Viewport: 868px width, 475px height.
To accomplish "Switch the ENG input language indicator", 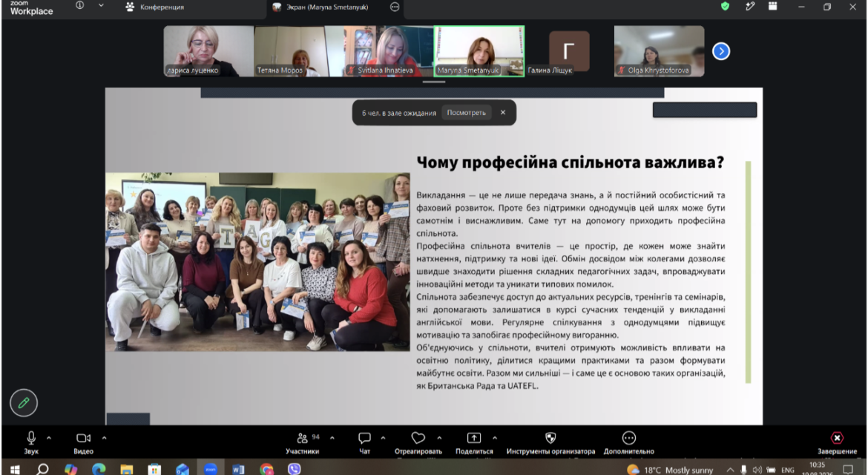I will [x=788, y=470].
